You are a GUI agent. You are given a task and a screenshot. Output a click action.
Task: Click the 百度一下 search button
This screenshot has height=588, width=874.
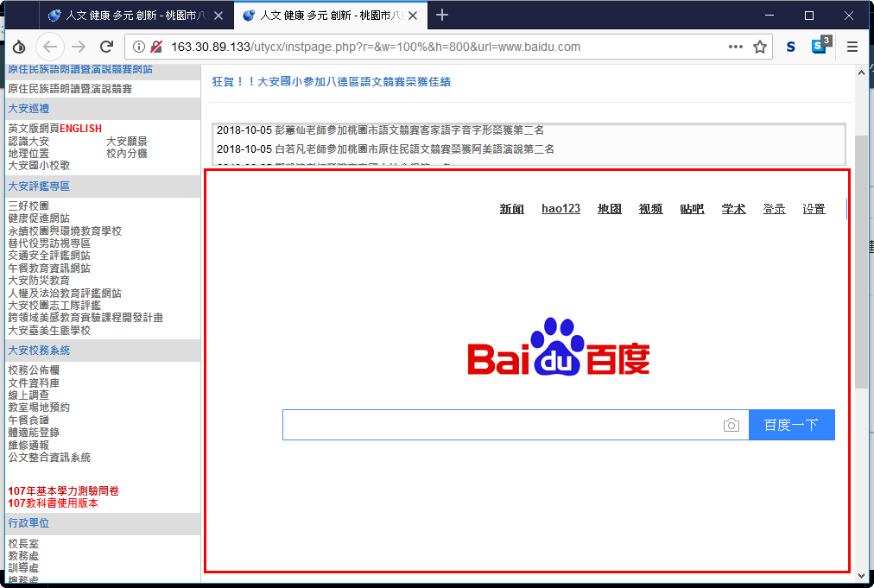[791, 426]
